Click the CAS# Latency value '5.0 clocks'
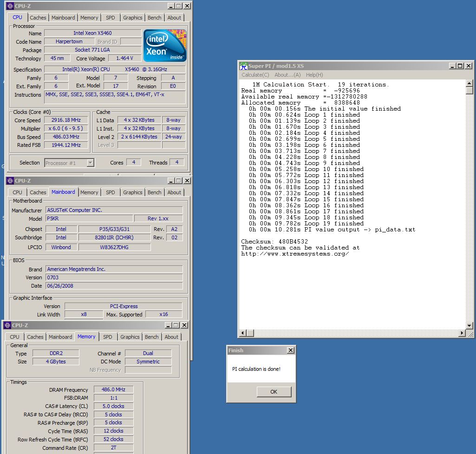The height and width of the screenshot is (454, 476). pos(113,406)
